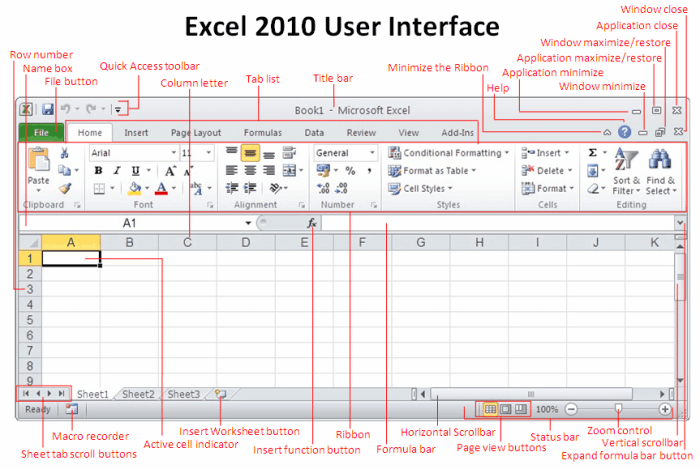Toggle Wrap Text option
Screen dimensions: 700x469
(289, 153)
